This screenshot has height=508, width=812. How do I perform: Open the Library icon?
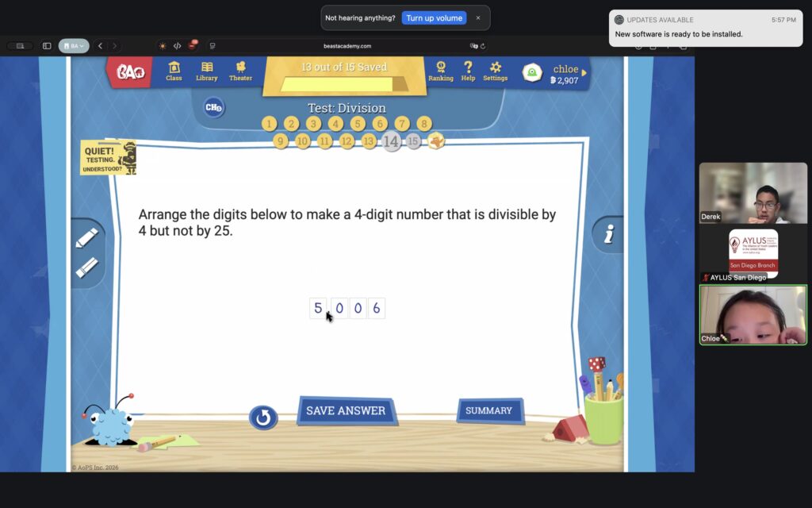pos(206,71)
